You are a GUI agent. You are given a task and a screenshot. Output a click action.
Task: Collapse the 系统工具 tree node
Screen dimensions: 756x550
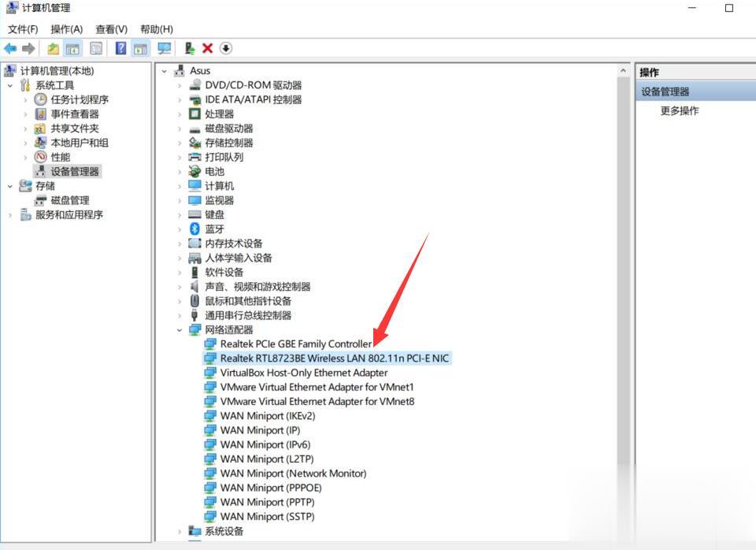pyautogui.click(x=10, y=86)
